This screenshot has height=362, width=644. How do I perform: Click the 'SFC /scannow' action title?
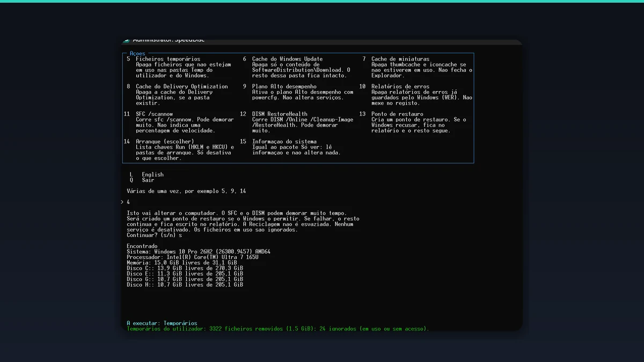[x=155, y=114]
